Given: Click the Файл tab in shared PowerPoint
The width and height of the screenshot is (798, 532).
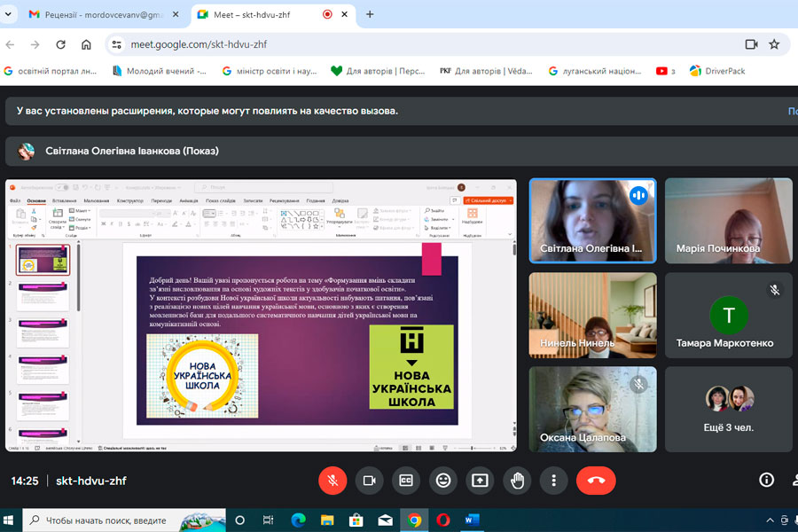Looking at the screenshot, I should [15, 200].
